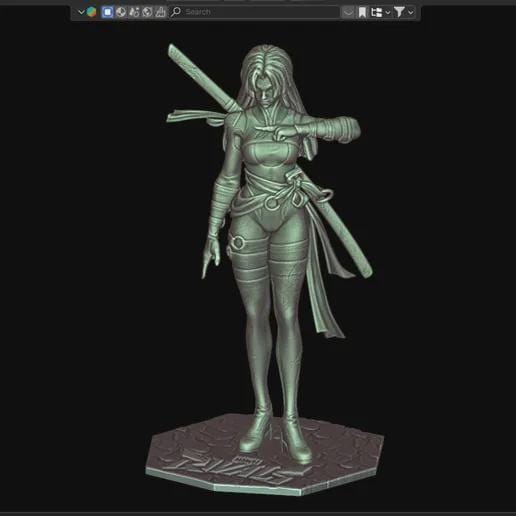Open the editor type chevron dropdown
The height and width of the screenshot is (516, 516).
tap(81, 12)
